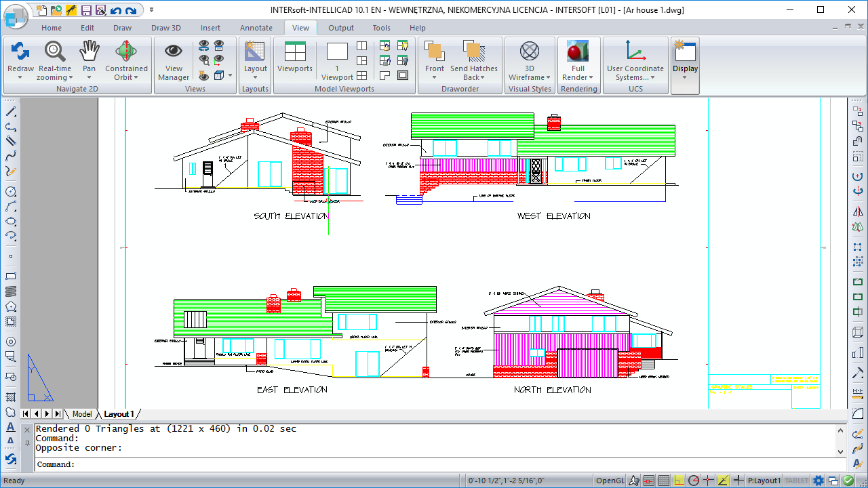Click the Undo arrow in quick access toolbar
The image size is (868, 488).
click(x=115, y=10)
